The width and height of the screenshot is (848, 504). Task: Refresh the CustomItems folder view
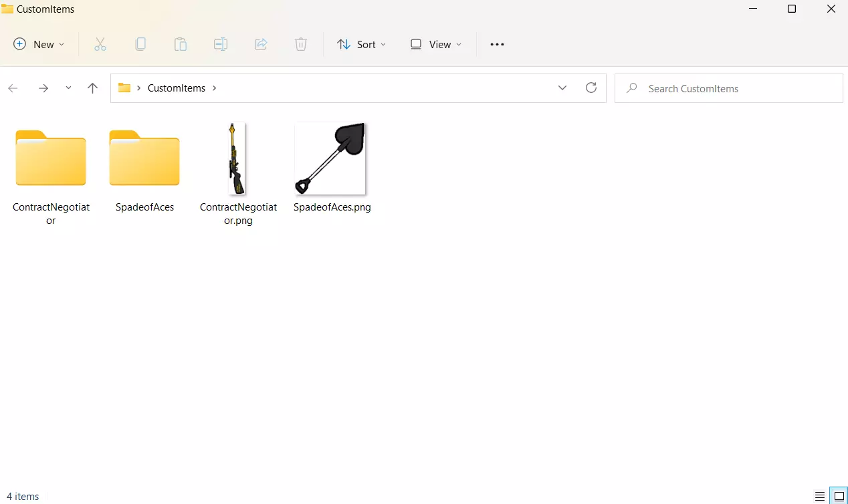(591, 88)
